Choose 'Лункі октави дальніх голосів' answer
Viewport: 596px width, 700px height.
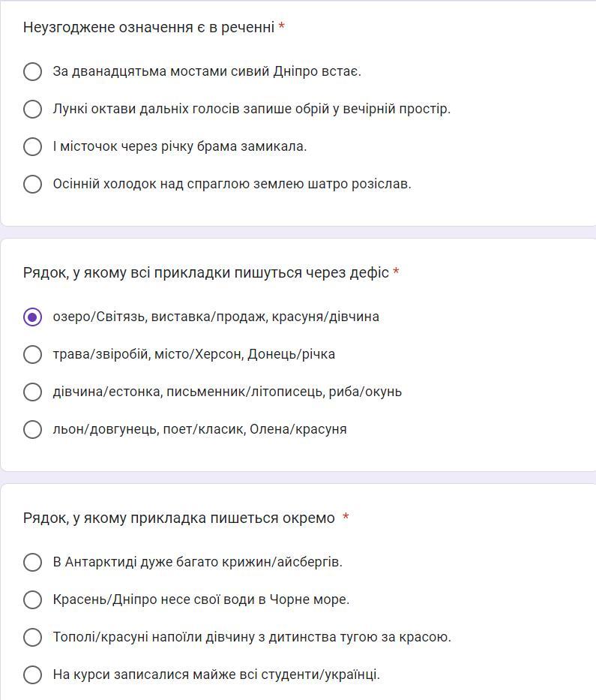pyautogui.click(x=32, y=109)
